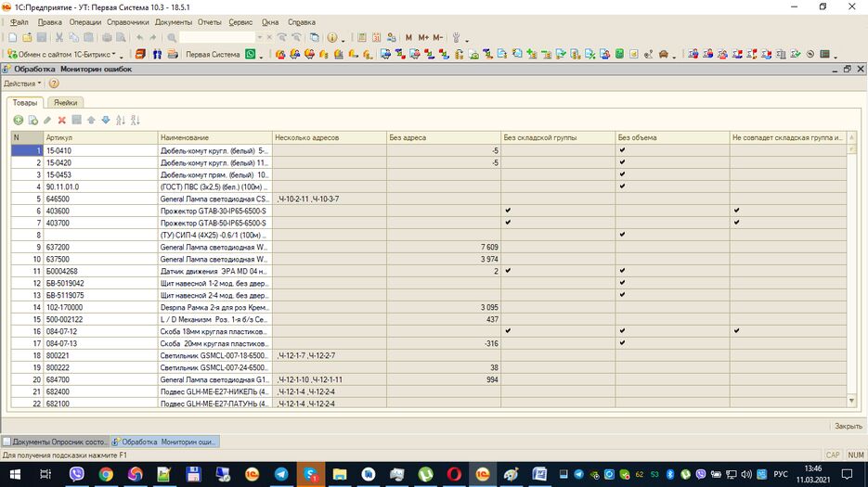Click the binoculars search icon

click(x=157, y=54)
